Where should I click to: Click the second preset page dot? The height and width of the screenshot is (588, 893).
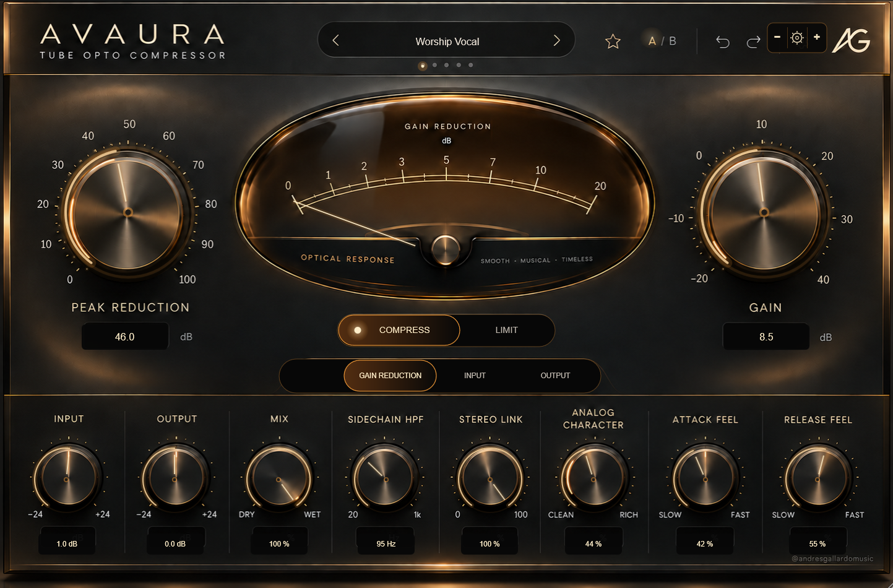434,65
